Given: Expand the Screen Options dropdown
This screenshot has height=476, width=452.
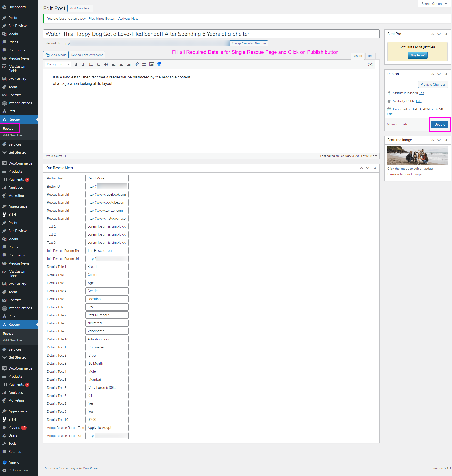Looking at the screenshot, I should (434, 4).
